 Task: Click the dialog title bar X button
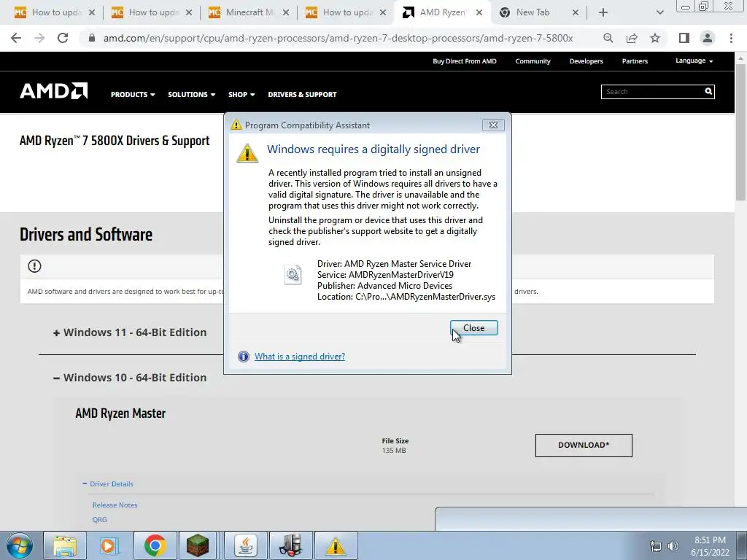pos(493,125)
